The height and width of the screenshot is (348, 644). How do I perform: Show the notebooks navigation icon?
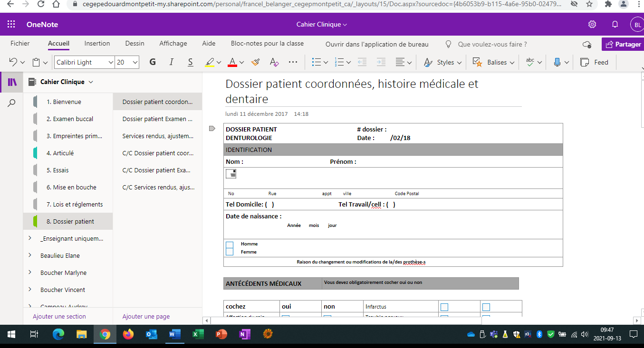click(12, 82)
